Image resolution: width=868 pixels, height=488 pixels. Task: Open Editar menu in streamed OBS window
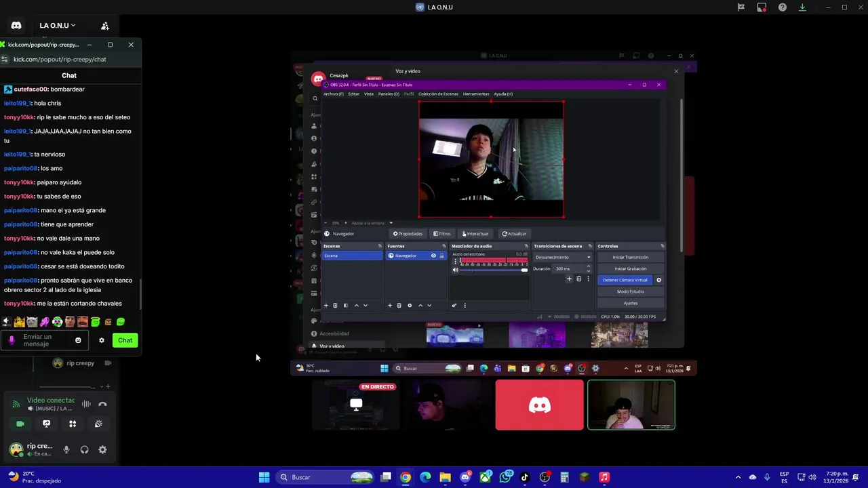(353, 94)
